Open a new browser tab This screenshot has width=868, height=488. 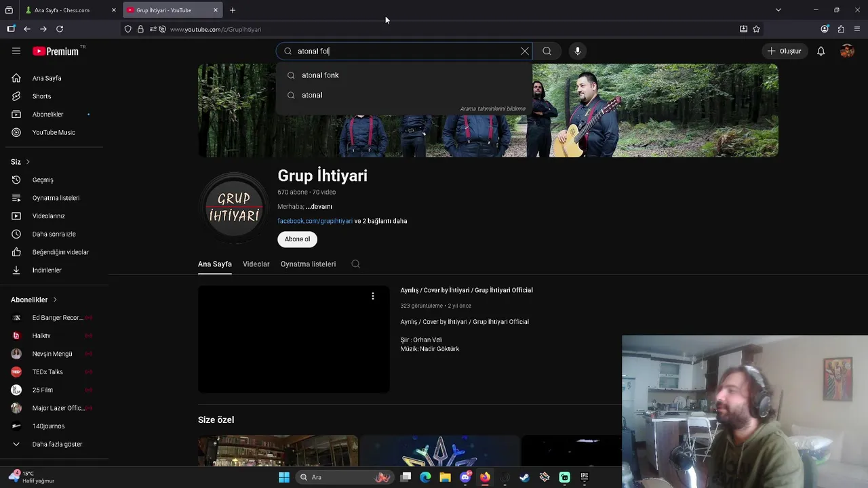[233, 10]
